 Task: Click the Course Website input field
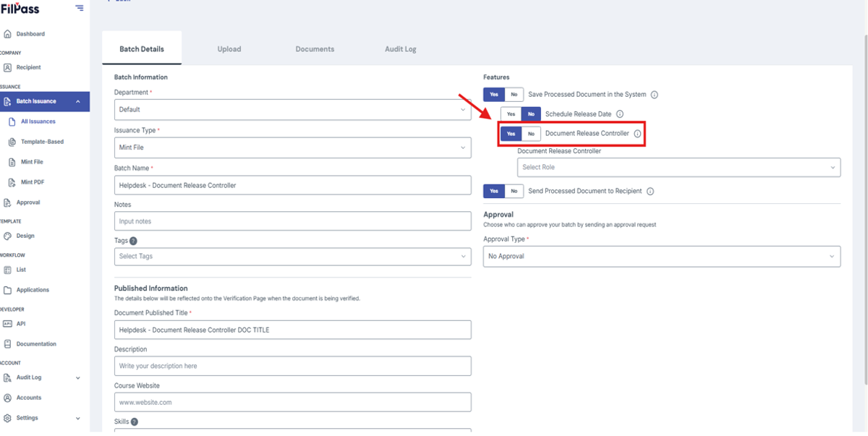point(292,402)
